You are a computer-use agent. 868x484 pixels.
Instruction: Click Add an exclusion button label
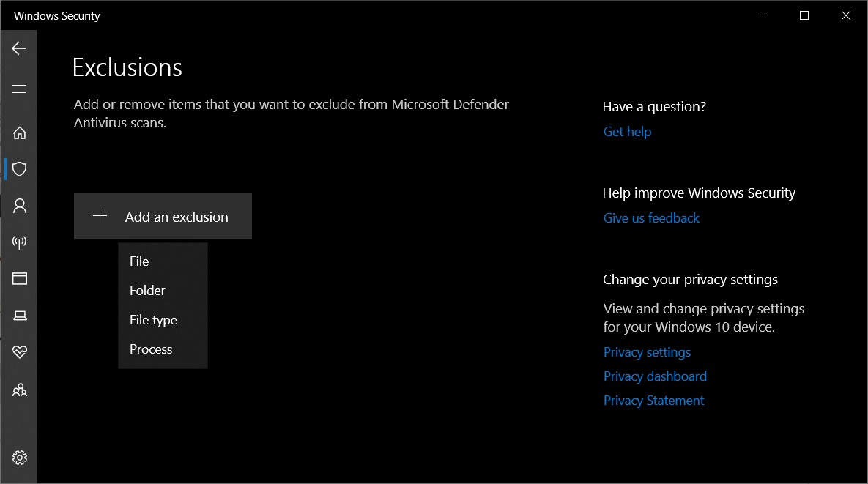[177, 217]
